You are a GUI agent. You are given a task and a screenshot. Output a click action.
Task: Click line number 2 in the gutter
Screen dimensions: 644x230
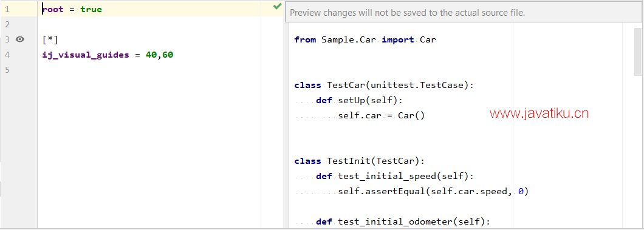coord(7,24)
